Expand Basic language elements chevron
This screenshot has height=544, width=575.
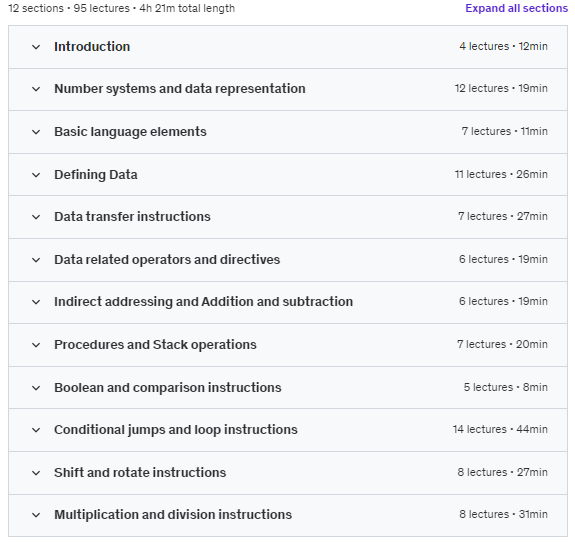[36, 132]
